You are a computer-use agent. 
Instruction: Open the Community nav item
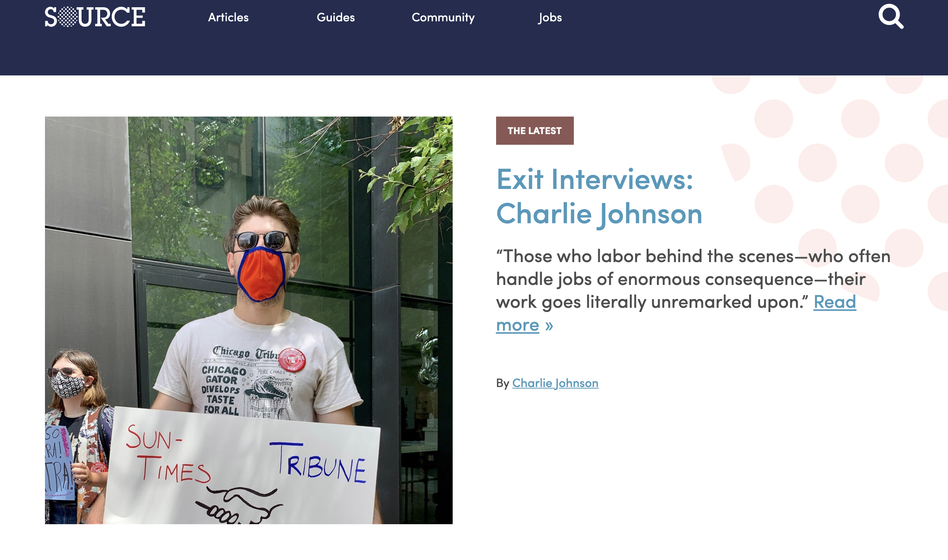(x=443, y=18)
